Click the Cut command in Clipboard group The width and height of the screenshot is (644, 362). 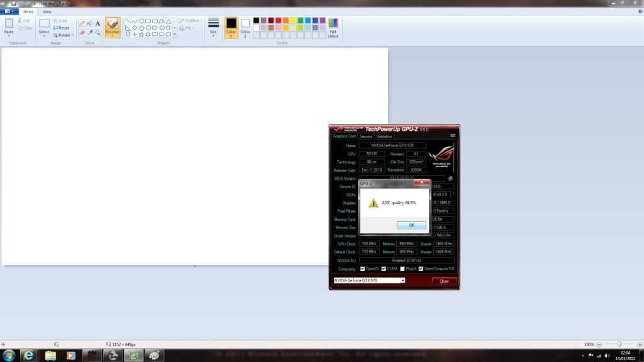tap(24, 20)
